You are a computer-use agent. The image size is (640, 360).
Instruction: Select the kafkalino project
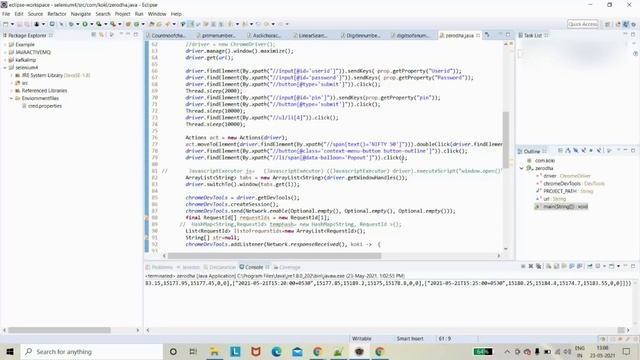(25, 60)
